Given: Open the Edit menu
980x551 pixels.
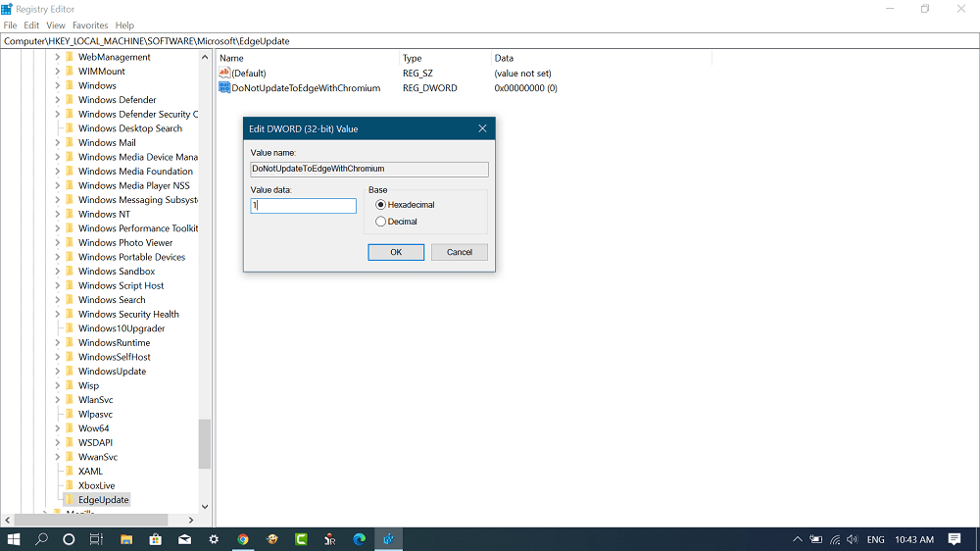Looking at the screenshot, I should coord(31,25).
